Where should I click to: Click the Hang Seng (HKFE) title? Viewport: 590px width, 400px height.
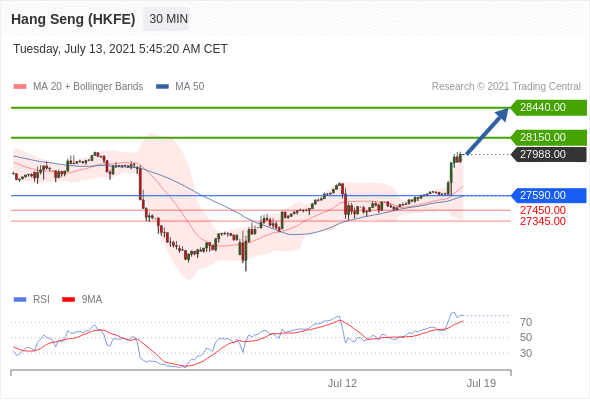73,19
